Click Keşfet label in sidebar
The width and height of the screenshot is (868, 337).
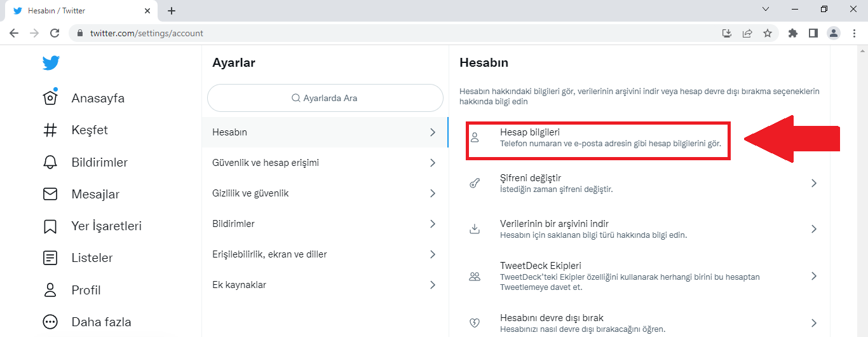(90, 130)
